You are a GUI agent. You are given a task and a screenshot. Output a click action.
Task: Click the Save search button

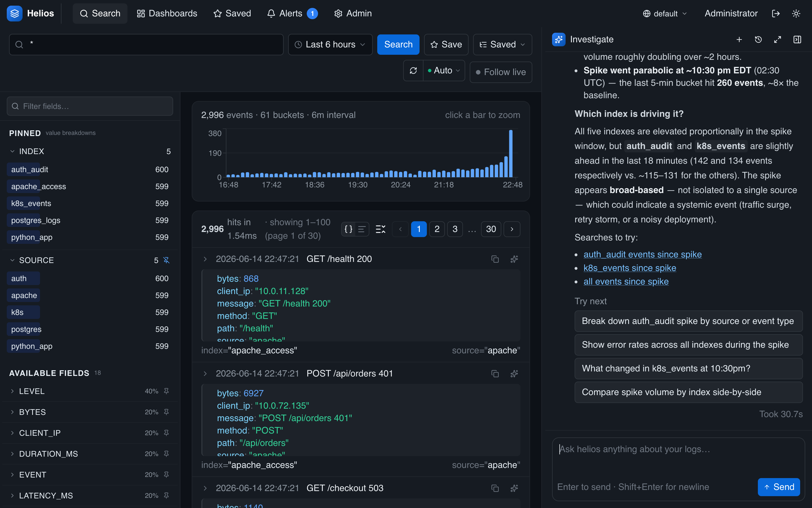click(446, 44)
